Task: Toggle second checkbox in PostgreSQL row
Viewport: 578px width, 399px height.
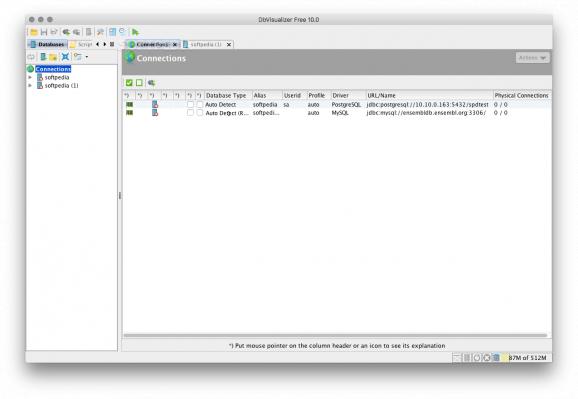Action: (x=200, y=105)
